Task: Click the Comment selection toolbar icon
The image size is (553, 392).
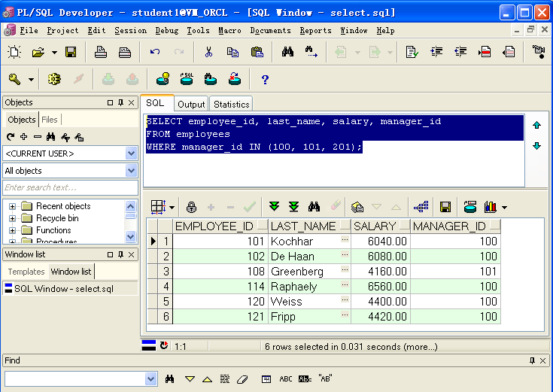Action: [x=485, y=52]
